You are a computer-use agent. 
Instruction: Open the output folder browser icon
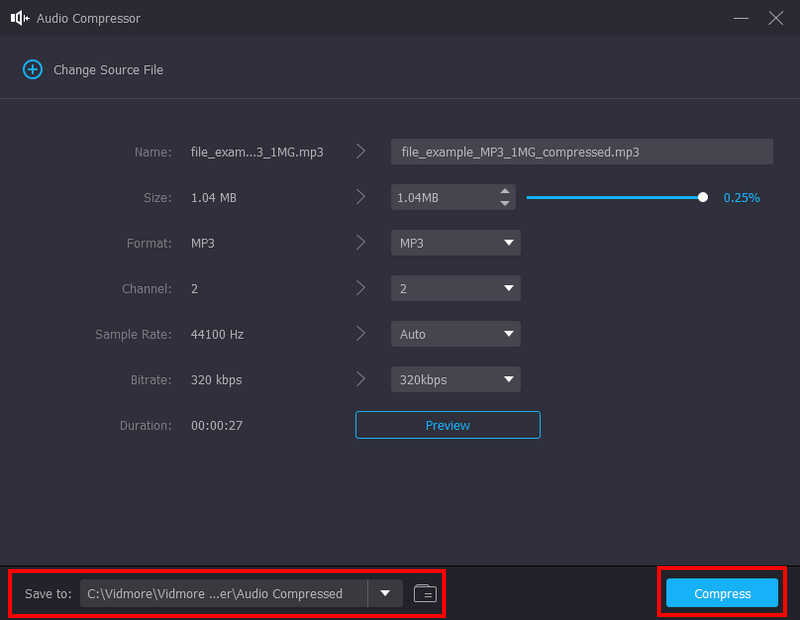(424, 593)
